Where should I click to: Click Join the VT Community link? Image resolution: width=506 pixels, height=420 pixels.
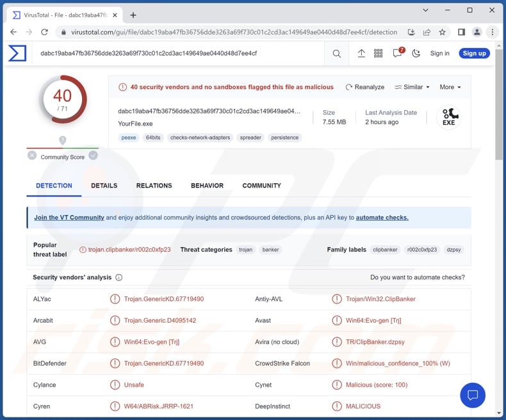coord(69,218)
